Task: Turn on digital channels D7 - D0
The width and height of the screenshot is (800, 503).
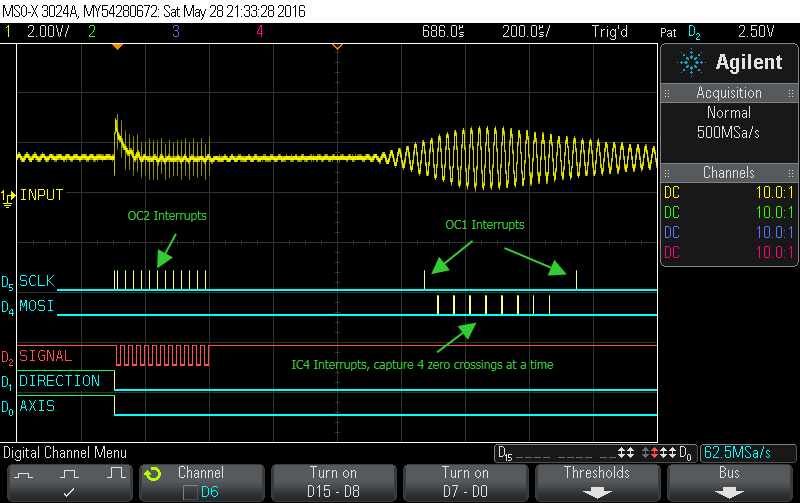Action: 465,481
